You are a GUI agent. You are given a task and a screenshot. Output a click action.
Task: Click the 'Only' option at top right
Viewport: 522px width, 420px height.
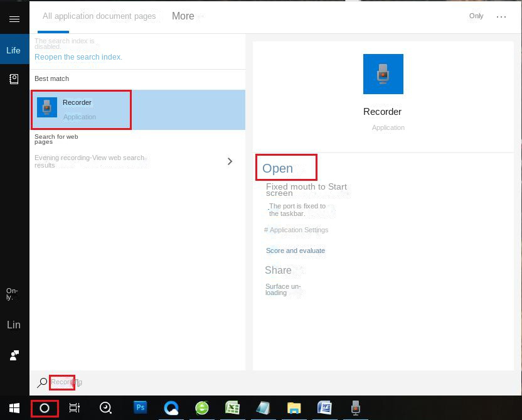(x=476, y=16)
